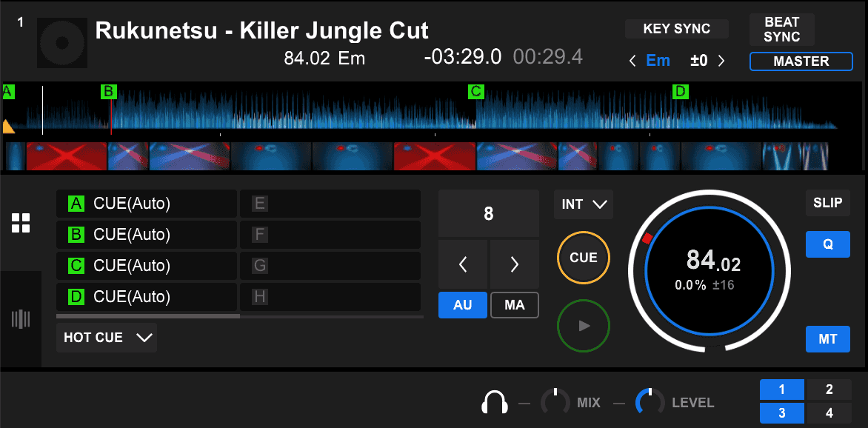Toggle Master Tempo MT button
This screenshot has height=428, width=868.
tap(827, 338)
